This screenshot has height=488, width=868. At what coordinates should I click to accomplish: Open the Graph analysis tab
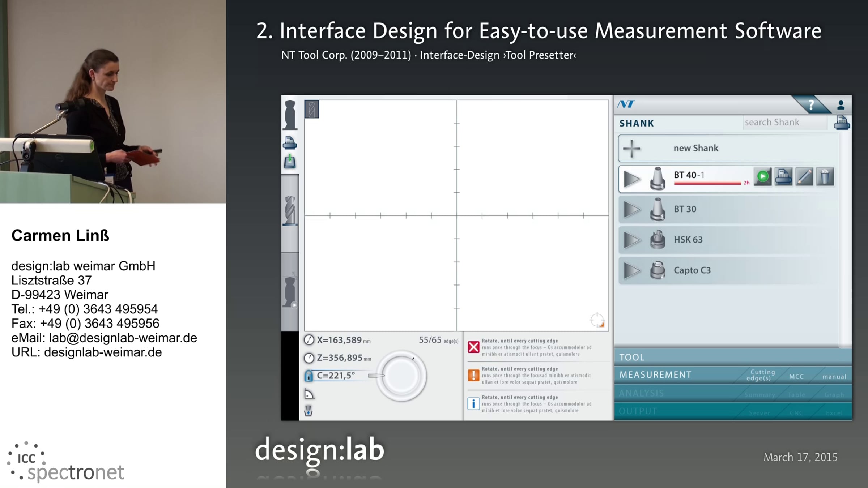click(834, 395)
